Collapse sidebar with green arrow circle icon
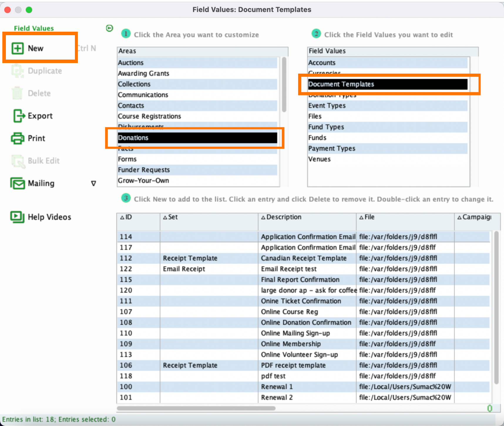 point(109,28)
